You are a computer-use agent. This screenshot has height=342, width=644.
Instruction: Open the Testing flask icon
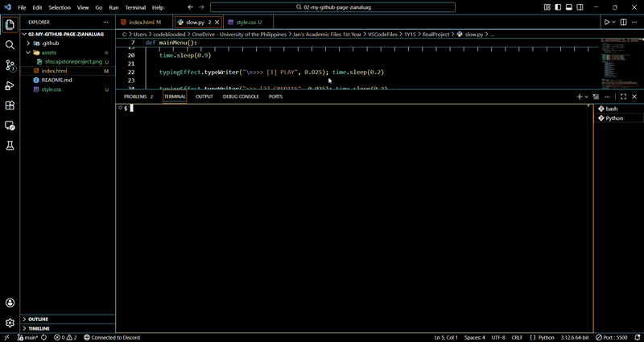click(x=10, y=146)
